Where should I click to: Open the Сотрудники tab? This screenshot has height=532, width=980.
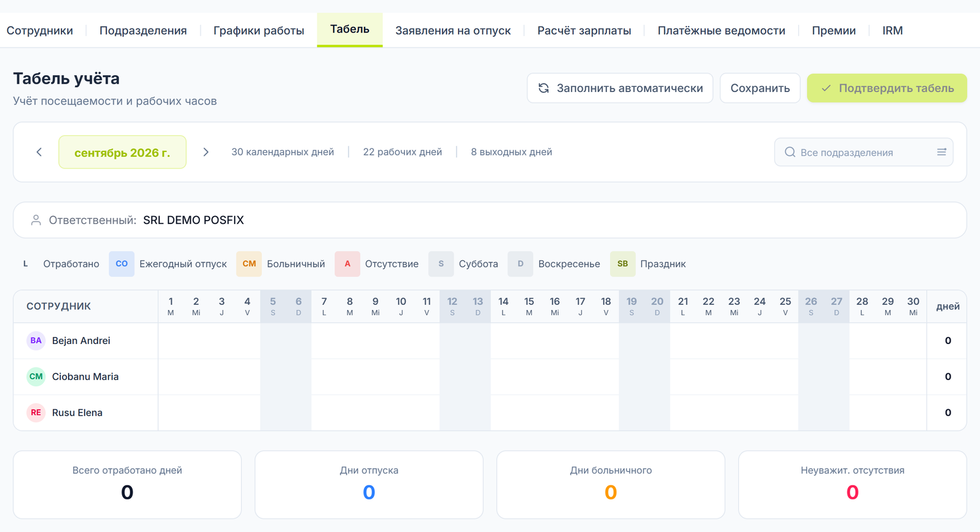pyautogui.click(x=40, y=31)
